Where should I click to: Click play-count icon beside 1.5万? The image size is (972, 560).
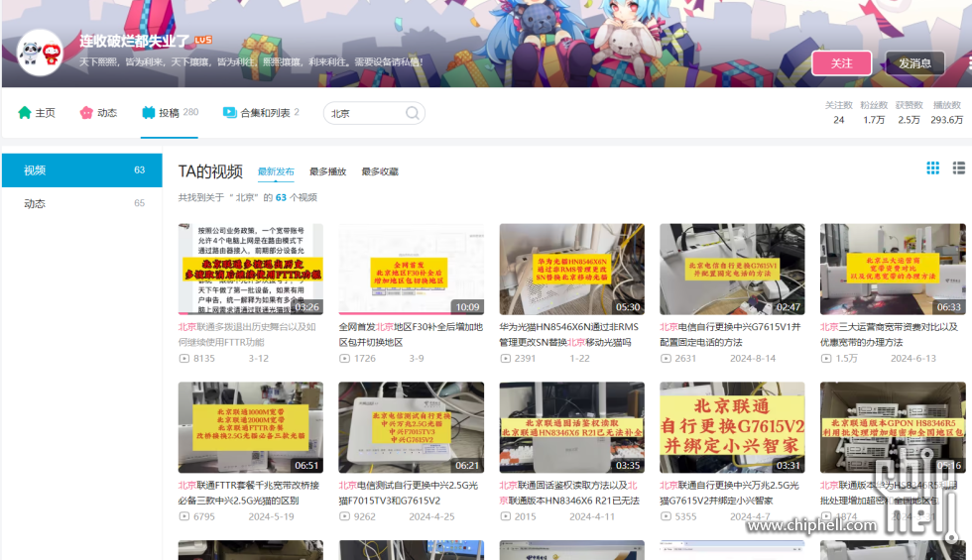[826, 358]
